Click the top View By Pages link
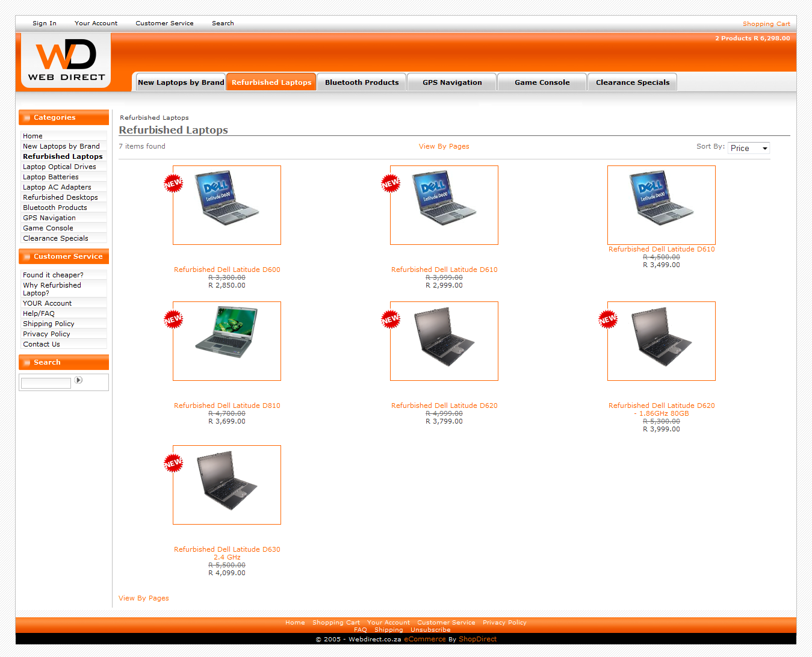Screen dimensions: 812x657 [x=444, y=146]
